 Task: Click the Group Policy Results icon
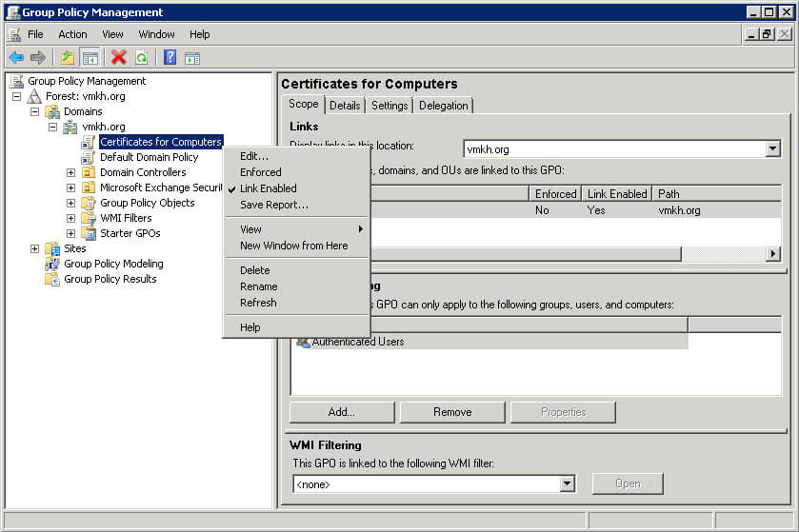point(52,279)
